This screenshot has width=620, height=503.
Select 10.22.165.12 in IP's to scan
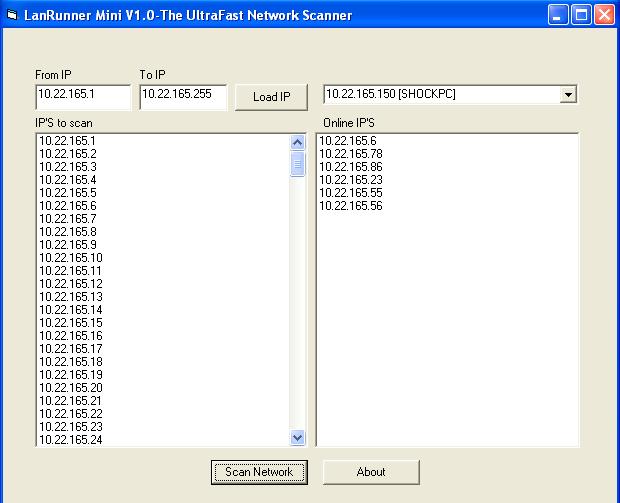[70, 284]
